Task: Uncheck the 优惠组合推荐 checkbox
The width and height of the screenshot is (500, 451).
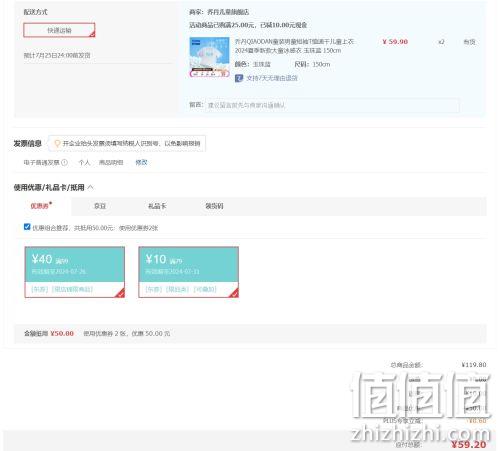Action: (x=27, y=227)
